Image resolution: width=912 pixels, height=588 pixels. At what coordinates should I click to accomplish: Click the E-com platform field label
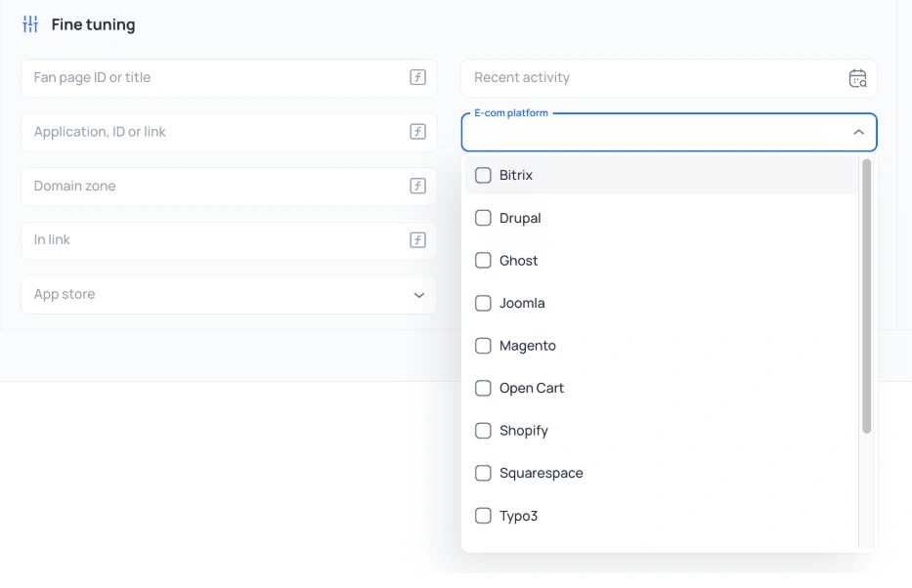coord(510,112)
